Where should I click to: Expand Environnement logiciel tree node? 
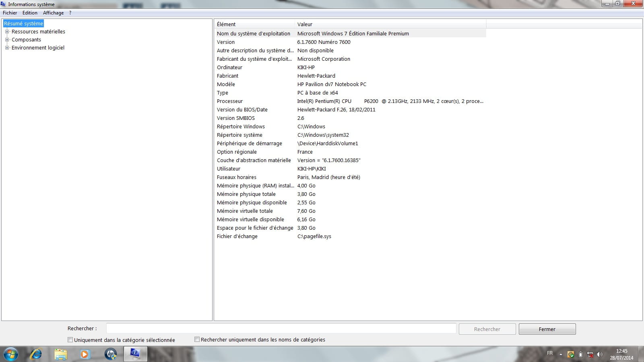(7, 47)
